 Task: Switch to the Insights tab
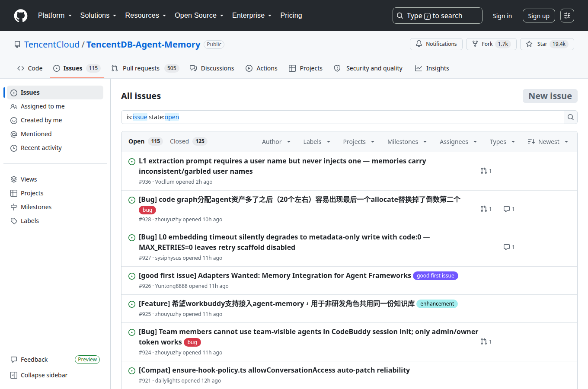[432, 68]
